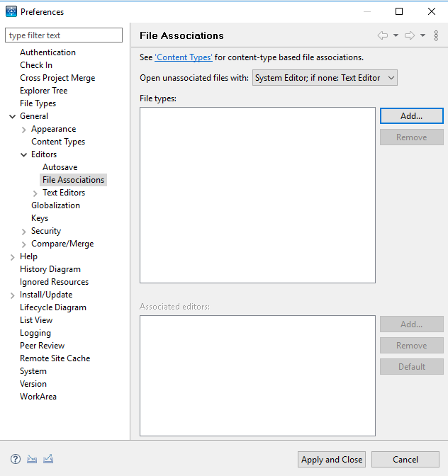The image size is (448, 476).
Task: Select Autosave under Editors
Action: tap(60, 167)
